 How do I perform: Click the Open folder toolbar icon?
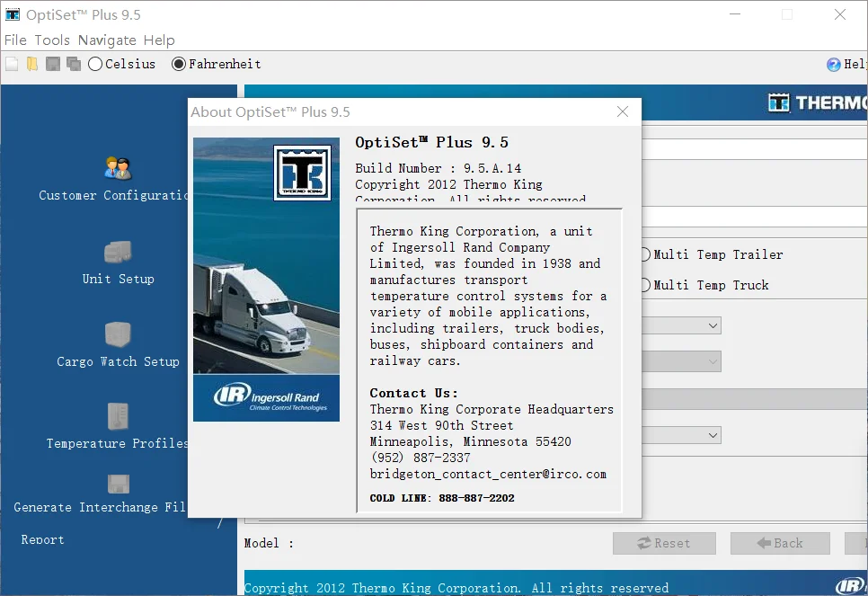coord(32,64)
